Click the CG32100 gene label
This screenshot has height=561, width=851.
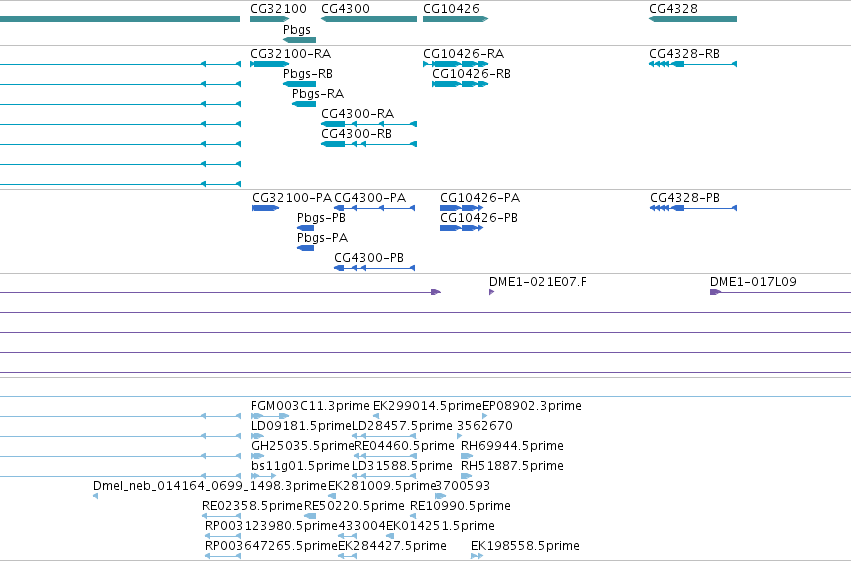coord(278,9)
